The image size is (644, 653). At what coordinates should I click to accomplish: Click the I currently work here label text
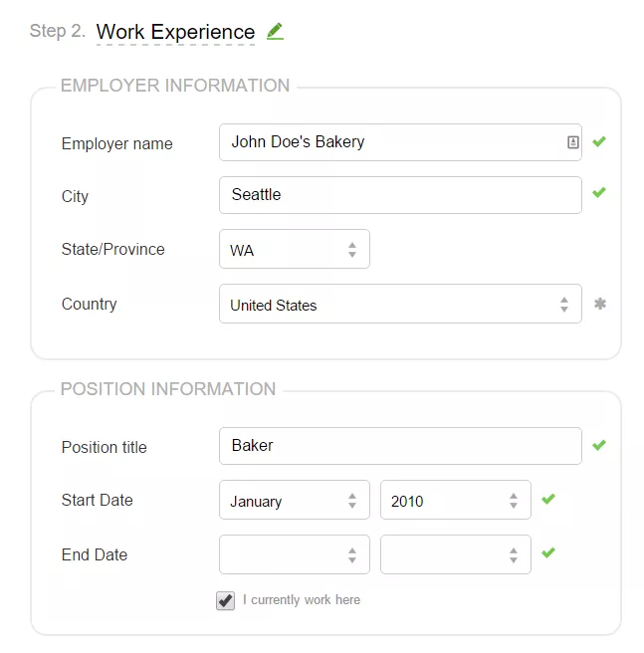(302, 600)
